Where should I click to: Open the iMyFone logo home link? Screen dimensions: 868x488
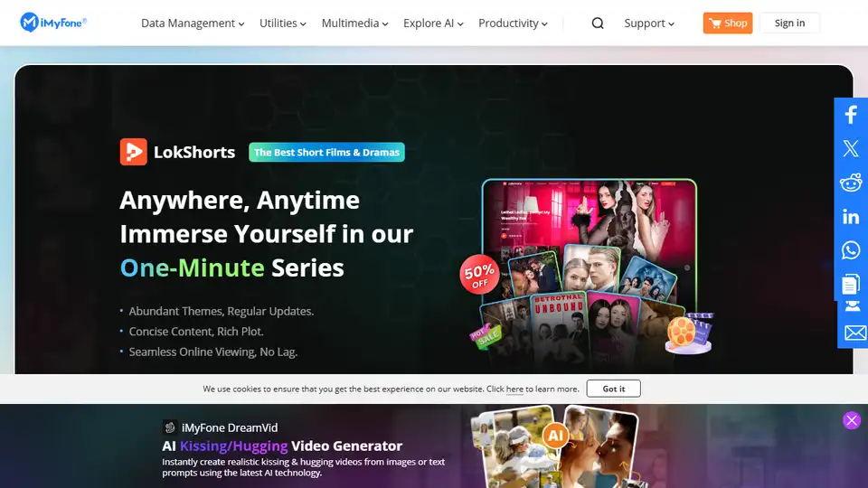point(53,23)
